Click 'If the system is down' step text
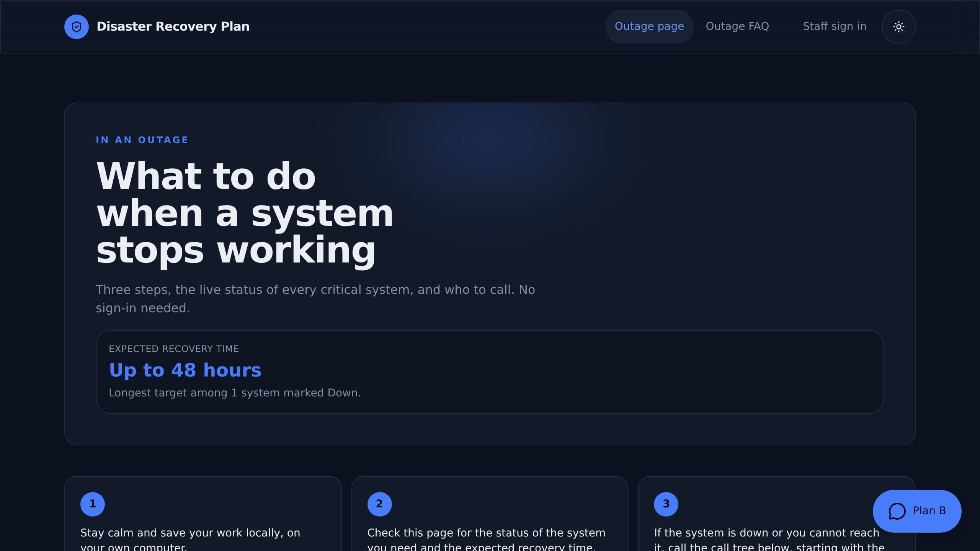980x551 pixels. [x=769, y=540]
